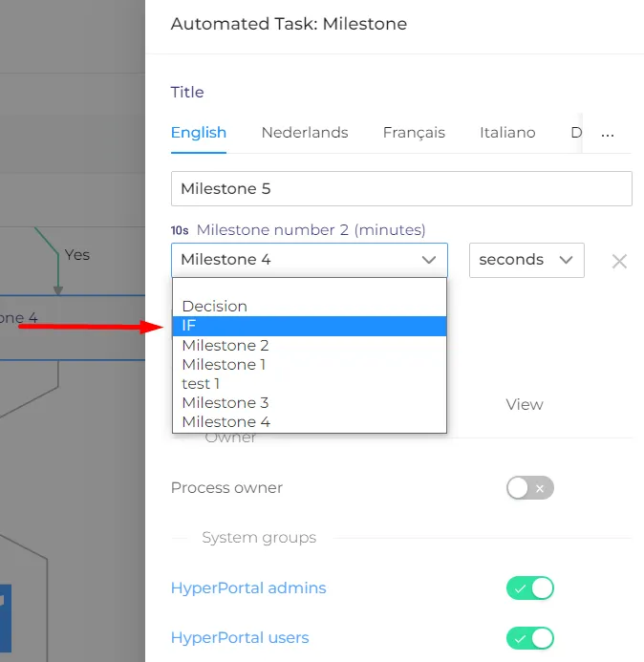Click the Title section label
The width and height of the screenshot is (644, 662).
click(x=187, y=92)
